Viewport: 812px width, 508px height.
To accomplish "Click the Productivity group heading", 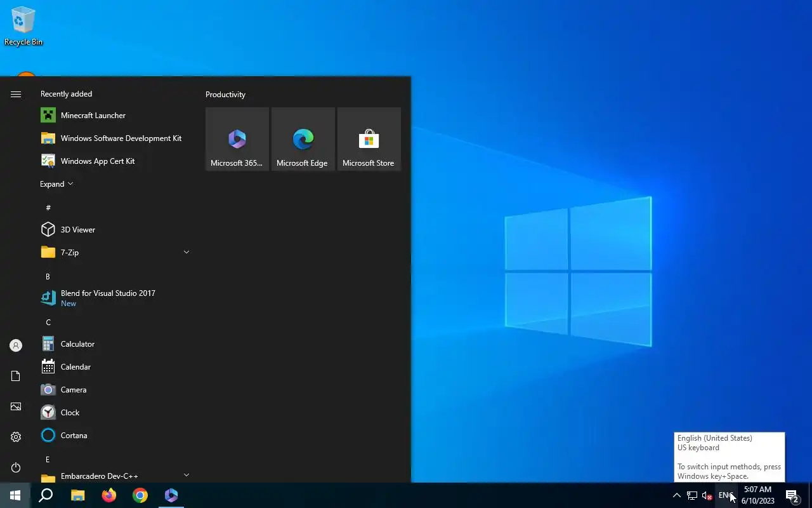I will [x=225, y=94].
